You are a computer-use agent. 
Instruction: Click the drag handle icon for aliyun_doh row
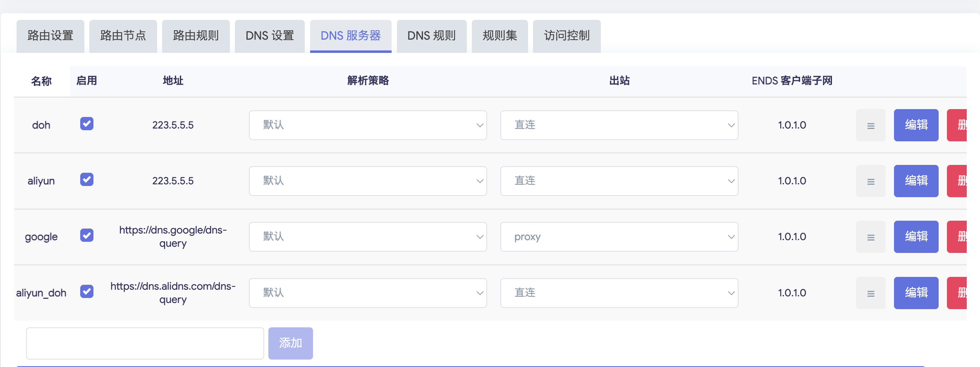(870, 293)
